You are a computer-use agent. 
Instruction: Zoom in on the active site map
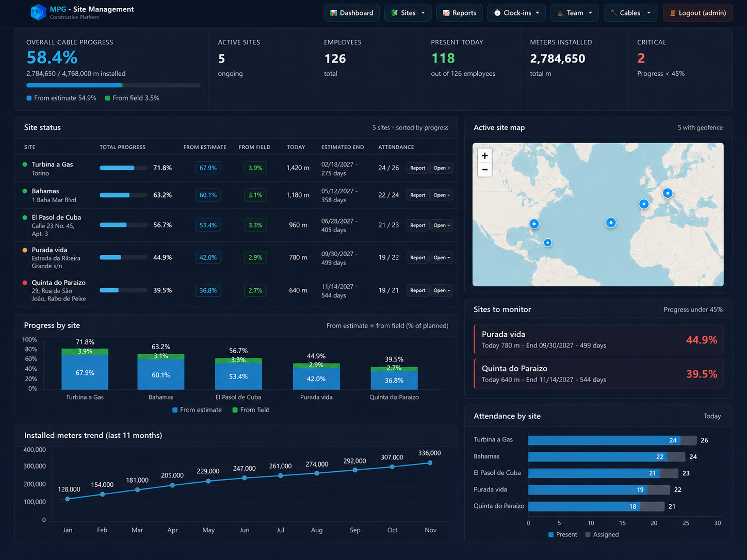485,155
